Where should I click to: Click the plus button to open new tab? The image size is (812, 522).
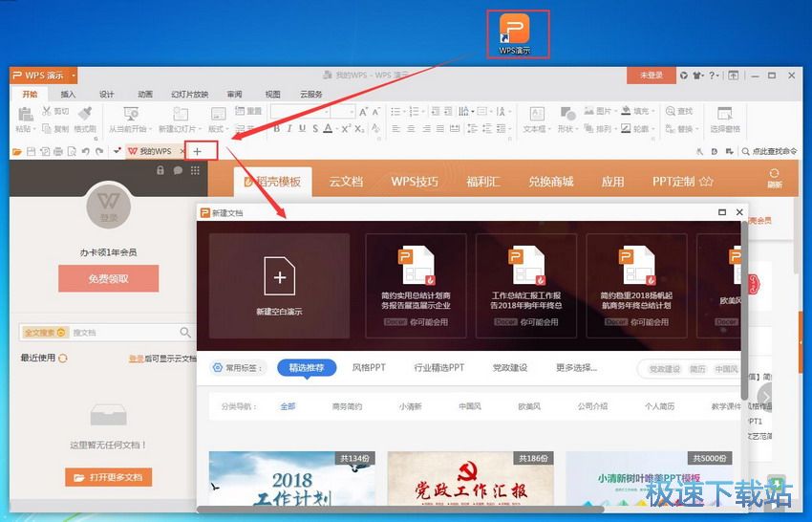(x=198, y=151)
